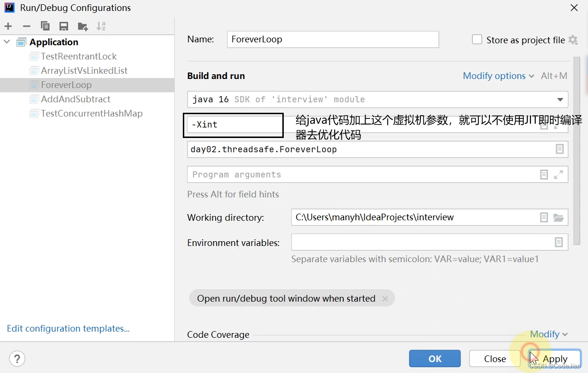Remove the selected configuration
The width and height of the screenshot is (588, 373).
click(27, 26)
